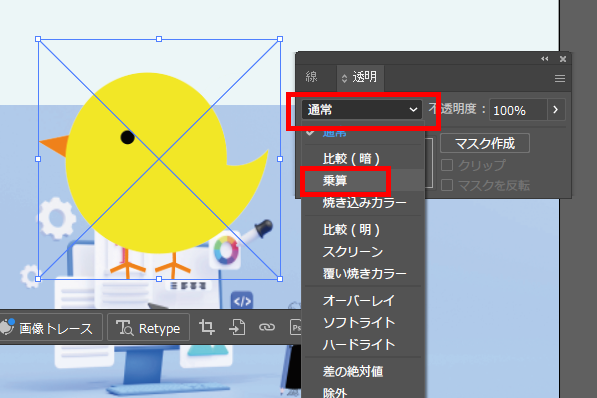Collapse the panel with double-arrow icon
This screenshot has height=398, width=597.
pos(545,59)
